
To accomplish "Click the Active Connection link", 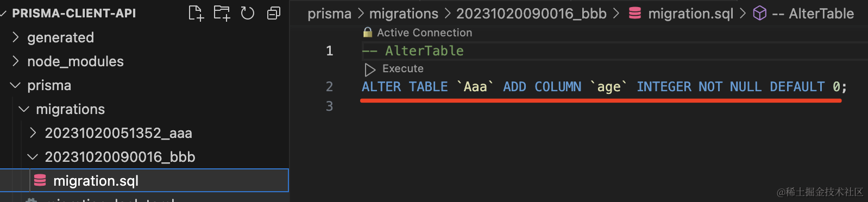I will click(424, 33).
